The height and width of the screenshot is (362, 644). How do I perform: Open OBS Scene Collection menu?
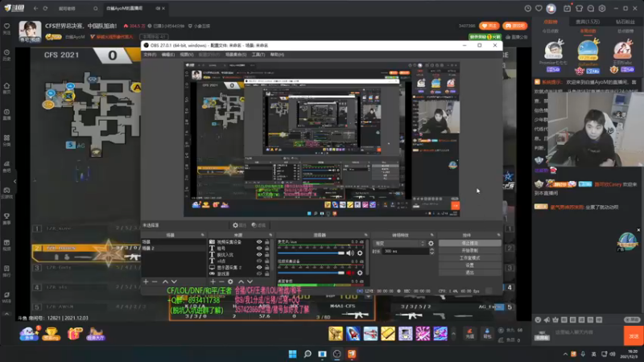pos(236,55)
